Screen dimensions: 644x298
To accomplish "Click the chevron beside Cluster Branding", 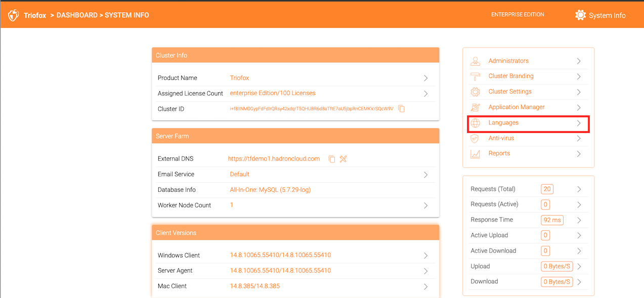I will click(x=579, y=76).
